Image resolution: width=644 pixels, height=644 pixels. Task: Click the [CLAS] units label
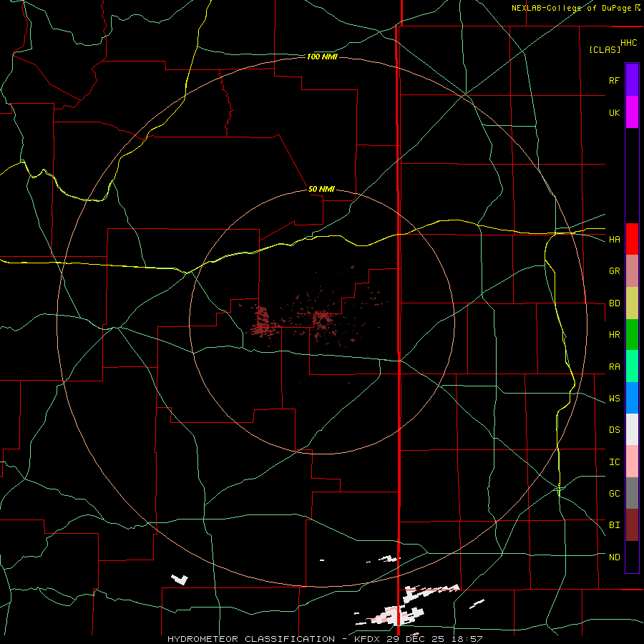[605, 50]
